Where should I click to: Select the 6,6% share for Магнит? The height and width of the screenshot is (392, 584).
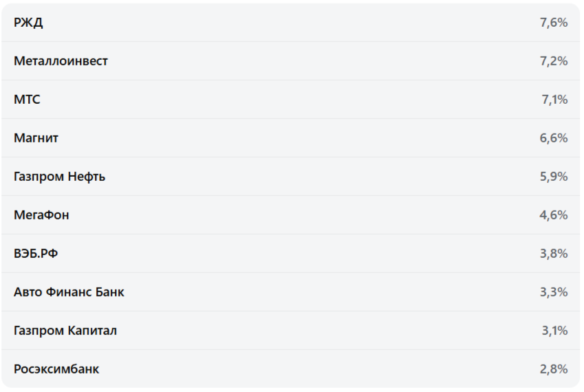pyautogui.click(x=554, y=138)
